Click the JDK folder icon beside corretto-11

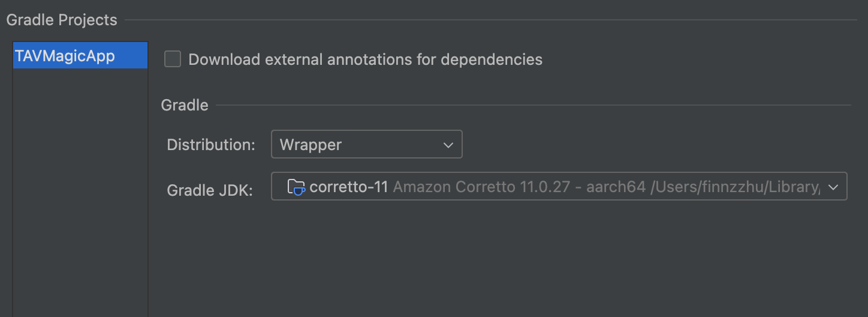coord(296,187)
